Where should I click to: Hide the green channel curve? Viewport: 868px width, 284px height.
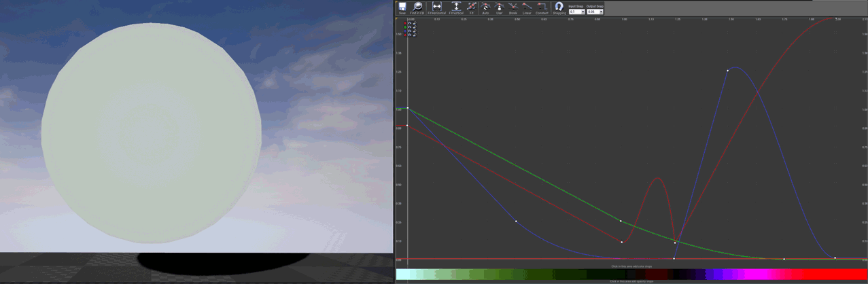(410, 26)
